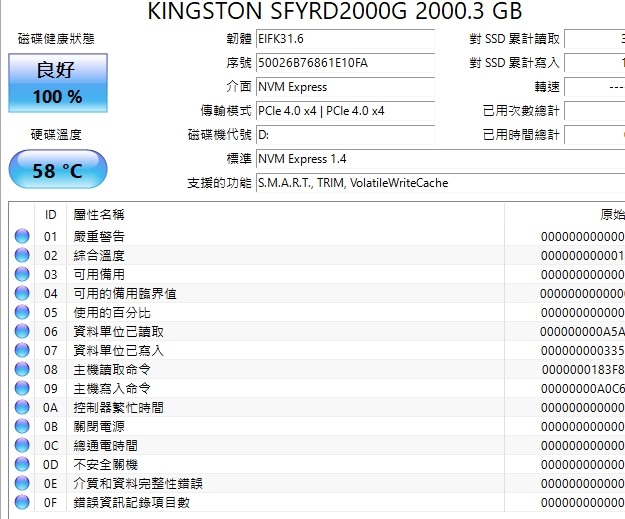Select firmware field EIFK31.6
The height and width of the screenshot is (519, 625).
345,39
